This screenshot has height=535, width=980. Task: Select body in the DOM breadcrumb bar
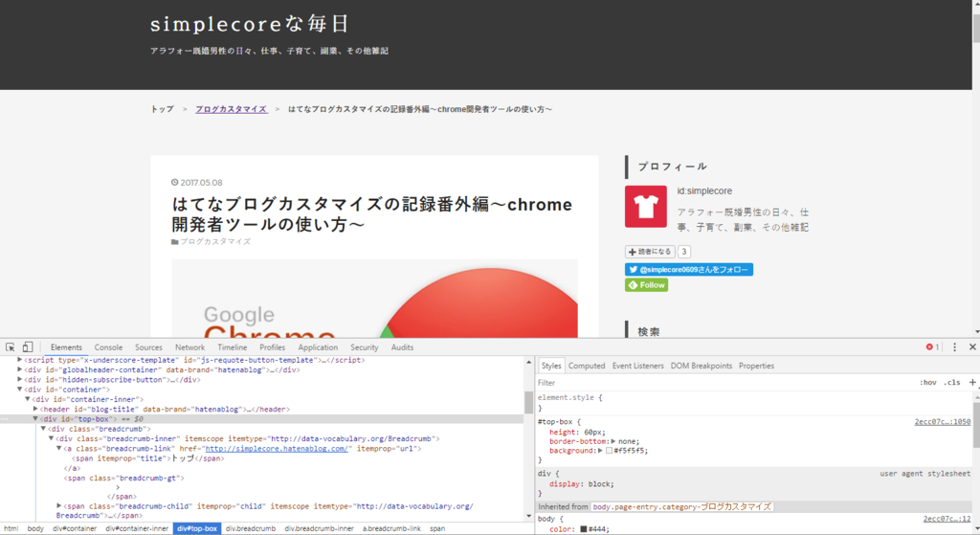(x=35, y=528)
